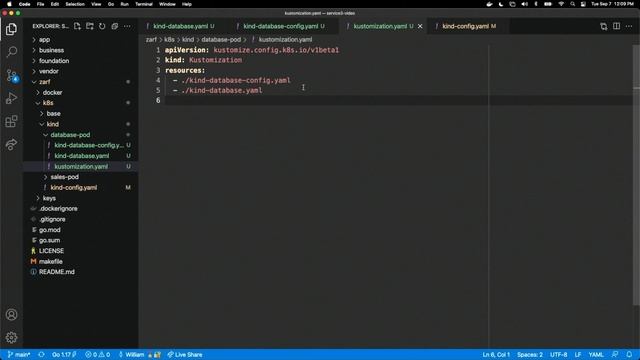Open the Accounts icon

11,315
